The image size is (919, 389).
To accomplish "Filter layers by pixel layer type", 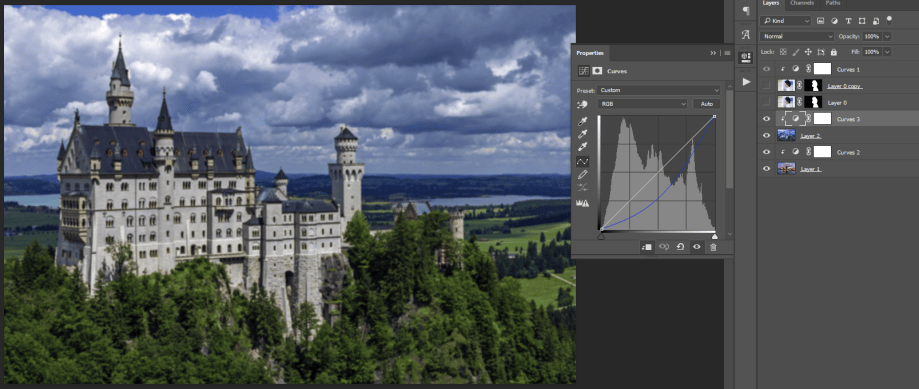I will coord(820,21).
